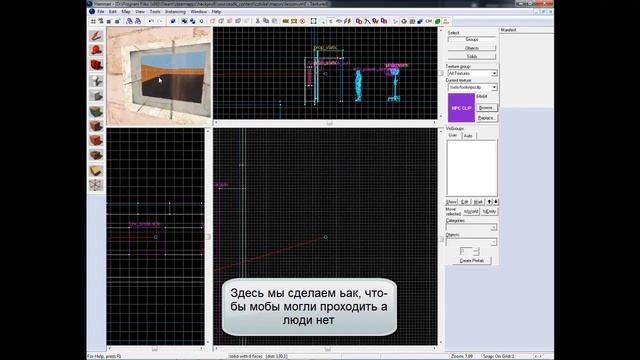This screenshot has width=640, height=360.
Task: Click Load Window State toolbar icon
Action: [x=129, y=21]
